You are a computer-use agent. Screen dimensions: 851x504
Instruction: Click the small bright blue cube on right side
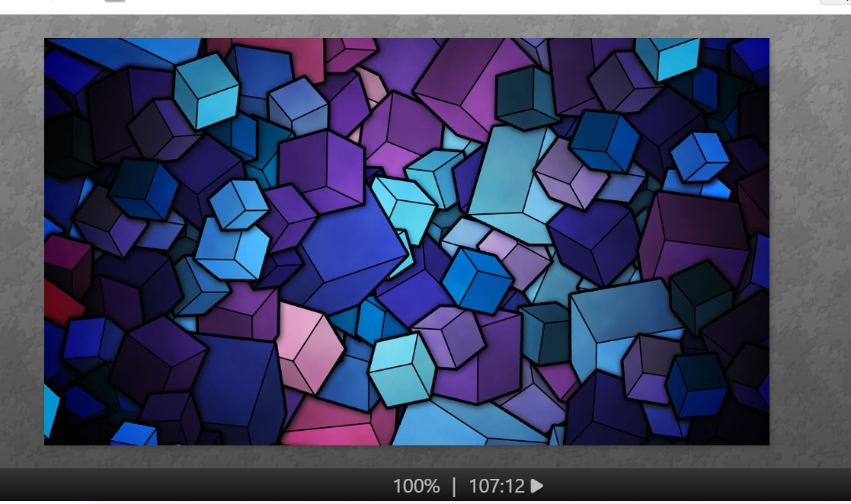[x=699, y=156]
